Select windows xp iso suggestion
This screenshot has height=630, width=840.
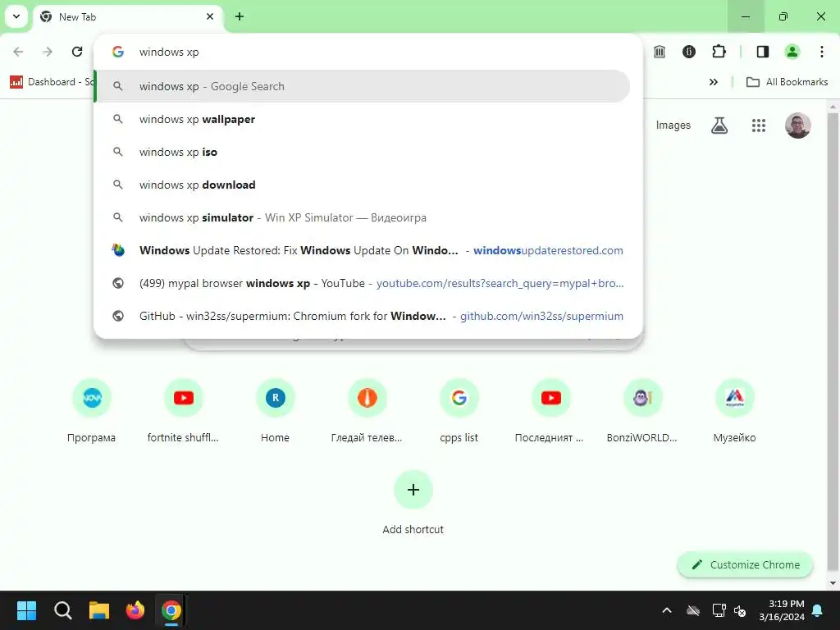pos(362,152)
